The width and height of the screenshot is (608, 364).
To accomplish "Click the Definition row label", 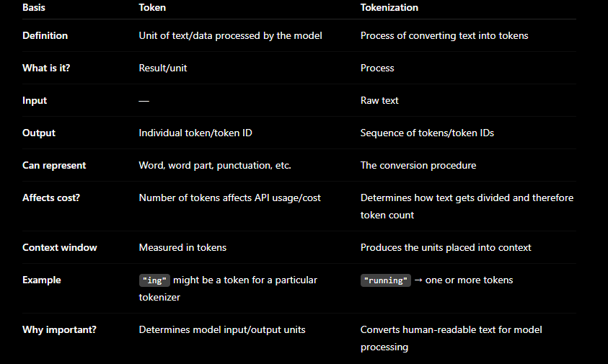I will [45, 35].
